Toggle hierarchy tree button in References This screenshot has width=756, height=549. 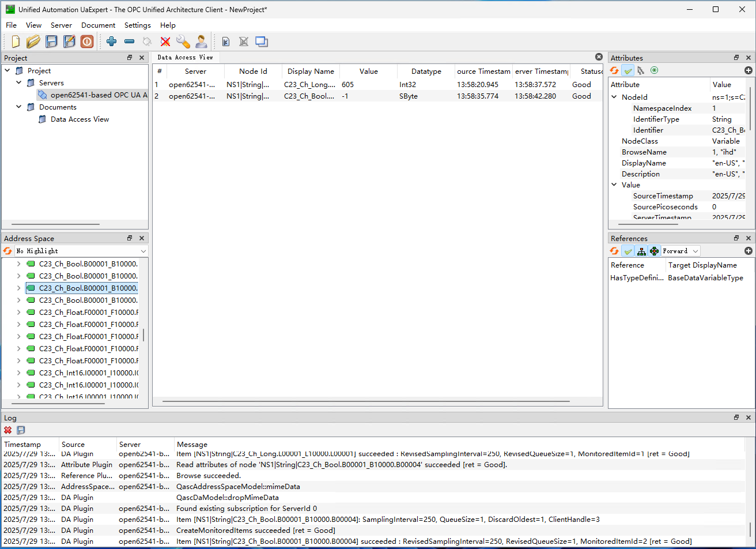click(x=641, y=251)
